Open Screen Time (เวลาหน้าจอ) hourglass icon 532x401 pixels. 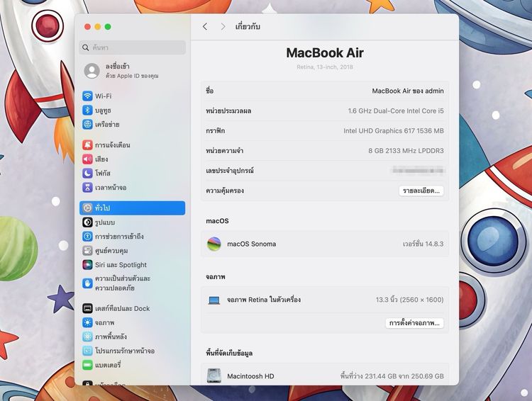pyautogui.click(x=87, y=188)
